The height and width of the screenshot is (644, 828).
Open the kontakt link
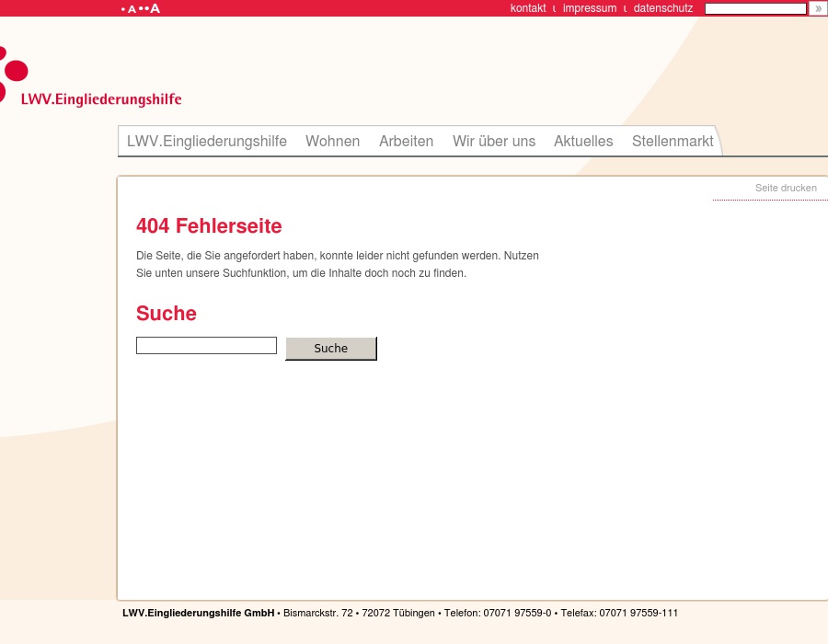pos(528,8)
